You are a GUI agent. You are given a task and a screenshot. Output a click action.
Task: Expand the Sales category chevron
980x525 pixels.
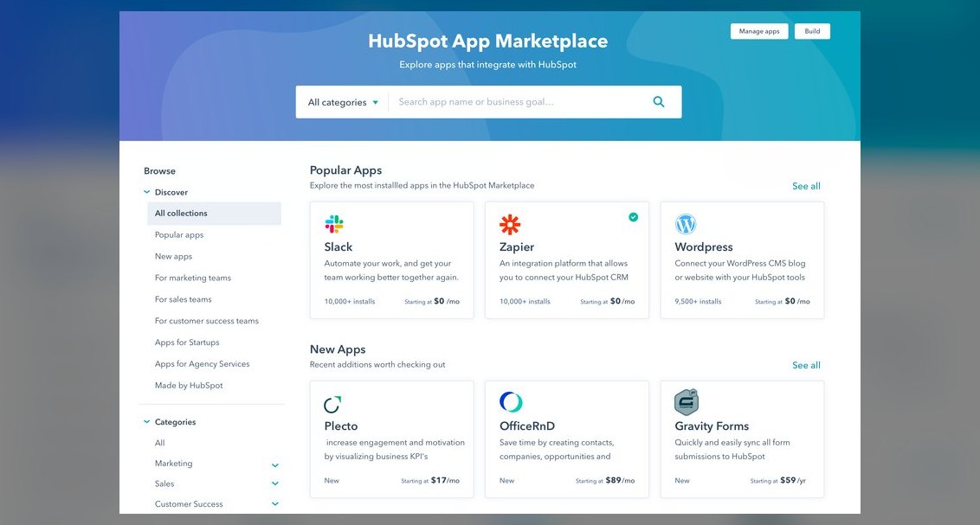(275, 483)
